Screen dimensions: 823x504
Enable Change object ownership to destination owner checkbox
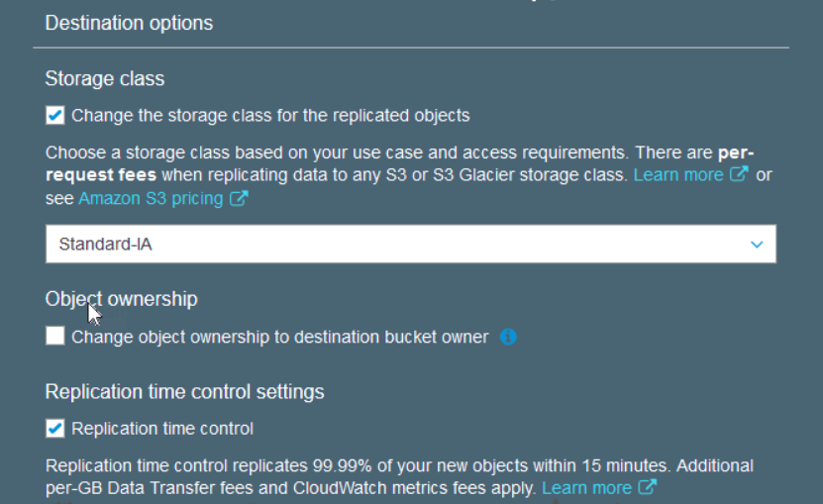(55, 336)
